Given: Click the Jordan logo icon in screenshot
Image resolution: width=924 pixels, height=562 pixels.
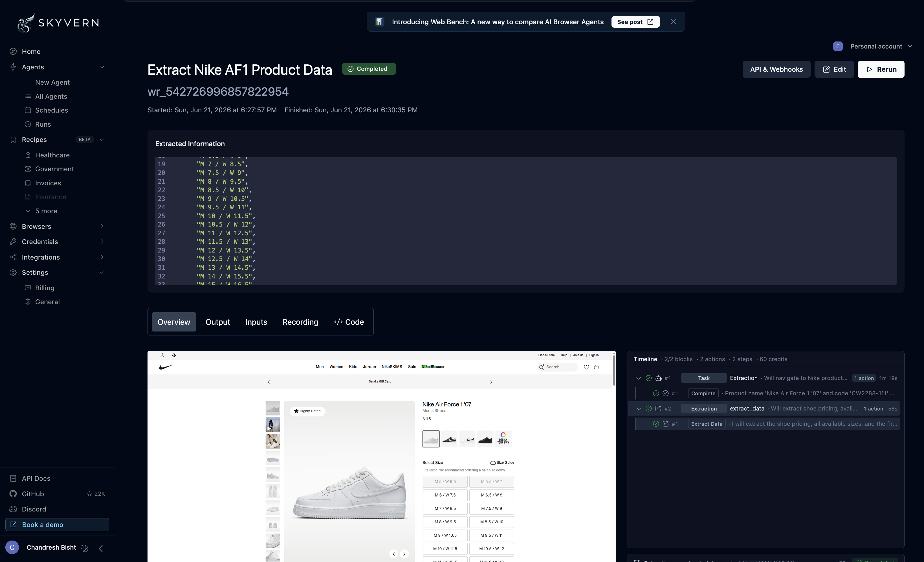Looking at the screenshot, I should pos(162,355).
